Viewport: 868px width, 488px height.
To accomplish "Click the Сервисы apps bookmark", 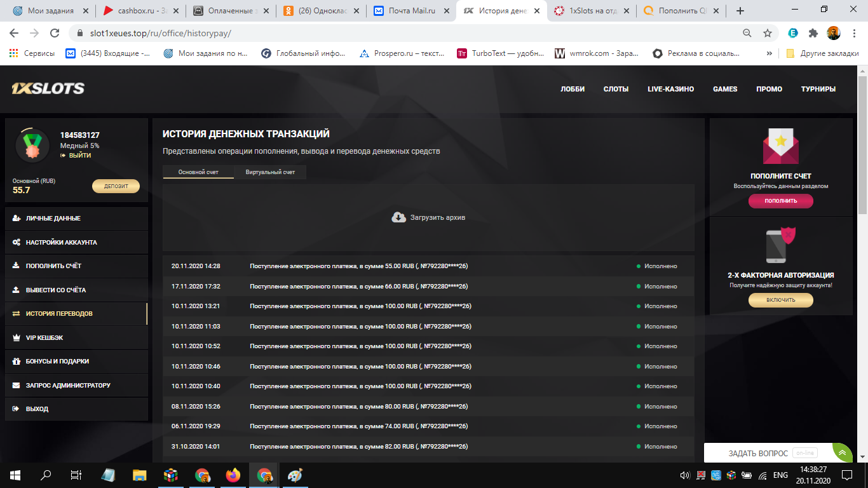I will (x=32, y=53).
